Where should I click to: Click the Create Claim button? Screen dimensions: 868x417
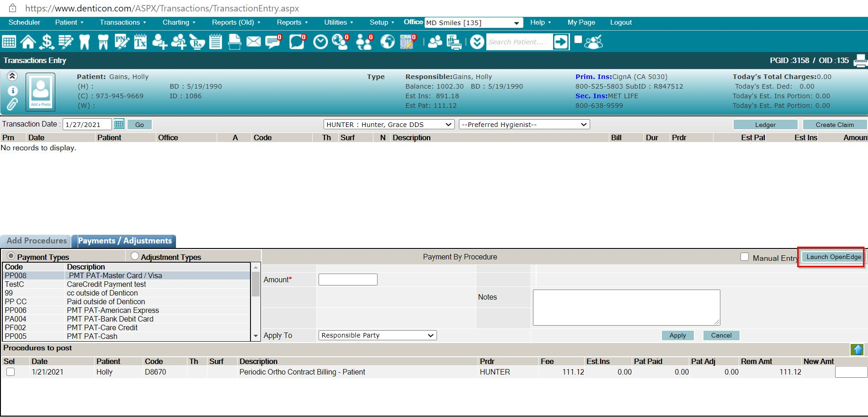[x=835, y=125]
